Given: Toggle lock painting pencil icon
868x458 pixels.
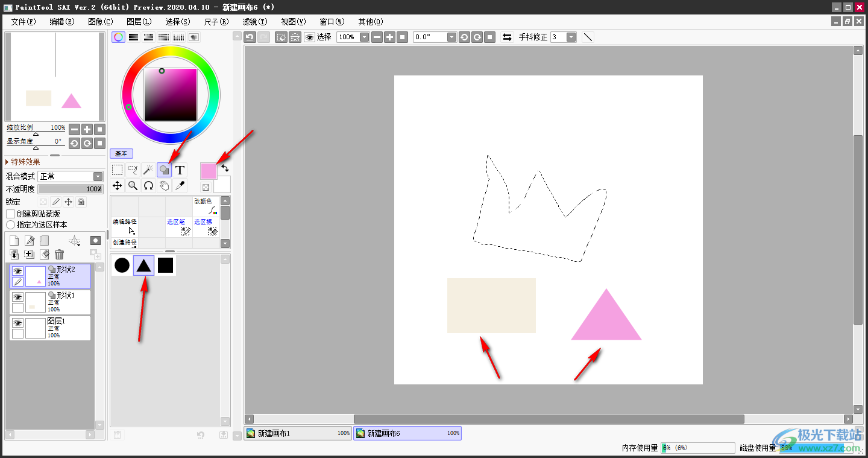Looking at the screenshot, I should tap(55, 202).
